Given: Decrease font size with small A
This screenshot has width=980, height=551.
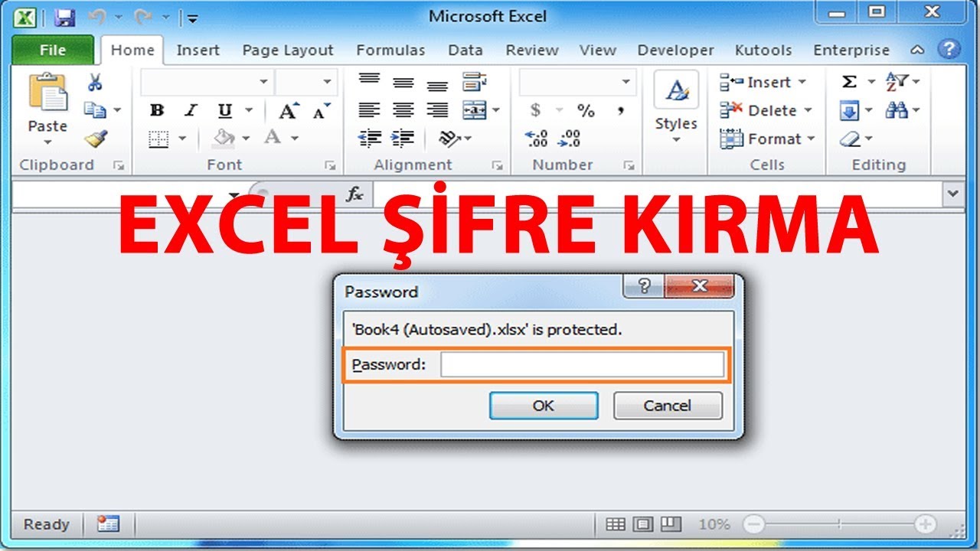Looking at the screenshot, I should point(321,111).
